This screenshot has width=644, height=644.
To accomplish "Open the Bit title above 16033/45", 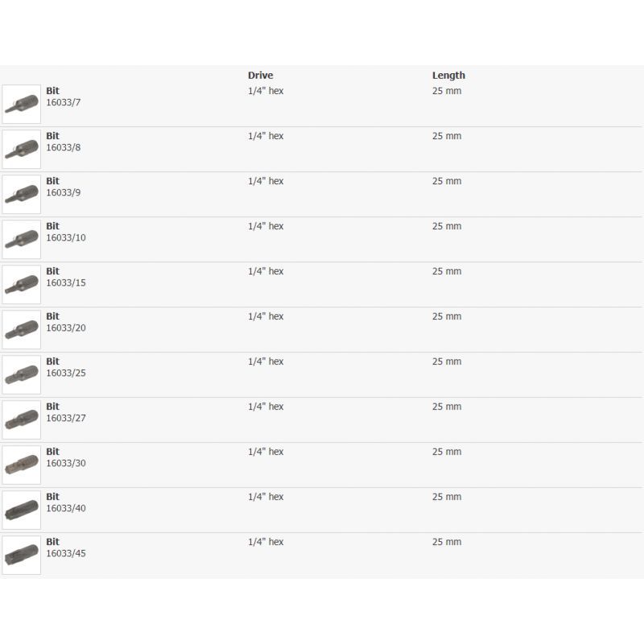I will point(52,542).
